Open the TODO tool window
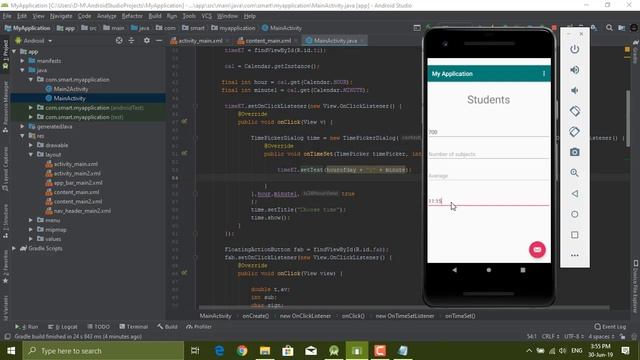This screenshot has height=360, width=640. coord(98,327)
